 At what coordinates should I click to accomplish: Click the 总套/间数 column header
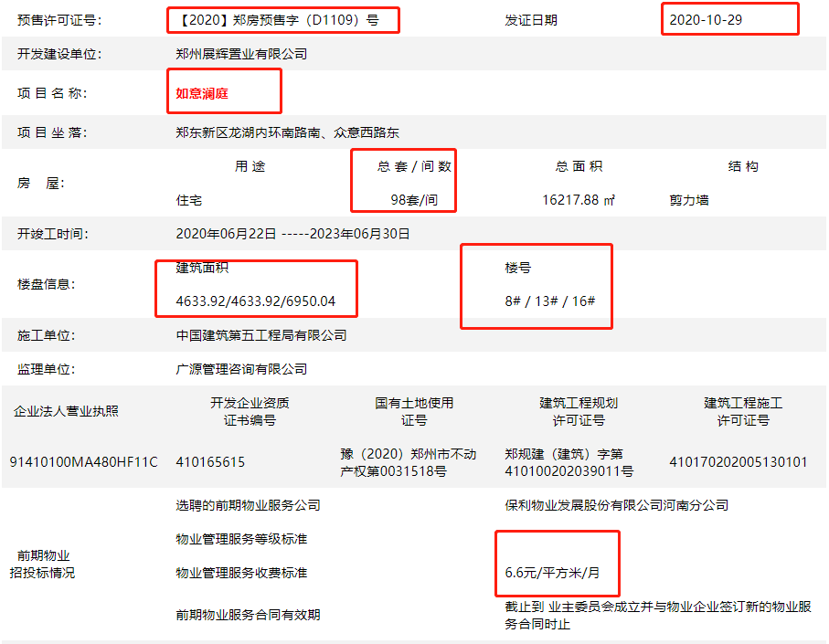414,166
